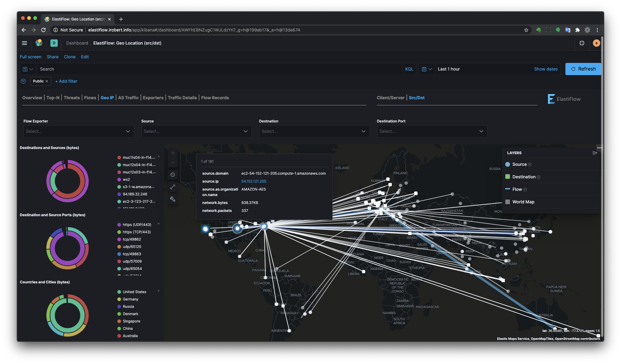Switch to the Threats tab
The image size is (621, 364).
click(x=71, y=97)
